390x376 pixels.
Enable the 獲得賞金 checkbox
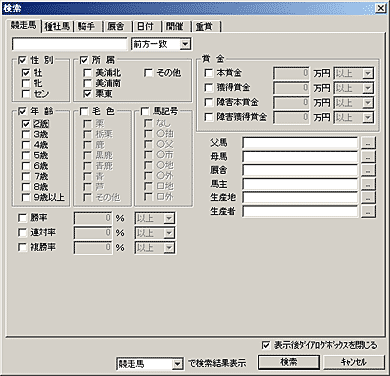point(209,87)
